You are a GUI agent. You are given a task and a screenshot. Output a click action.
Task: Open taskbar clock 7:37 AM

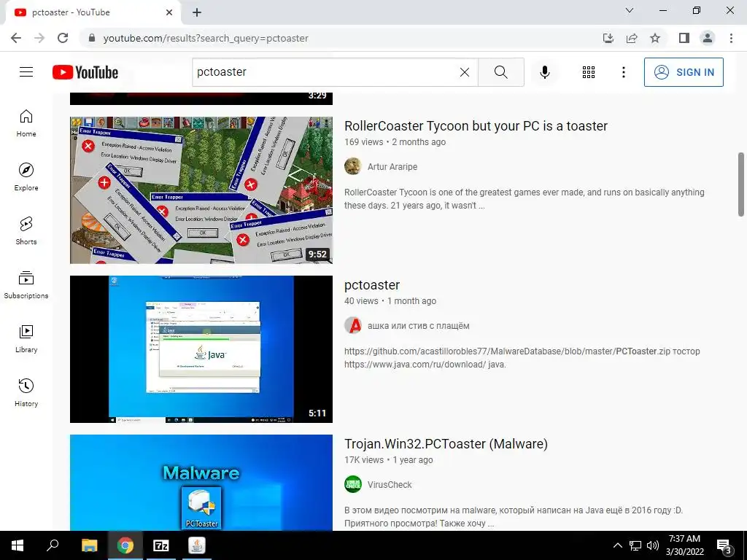(684, 545)
